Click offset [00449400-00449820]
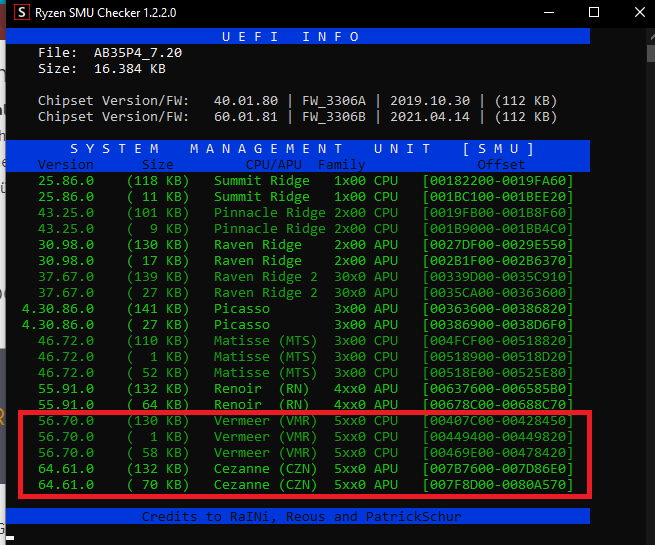 click(x=498, y=437)
